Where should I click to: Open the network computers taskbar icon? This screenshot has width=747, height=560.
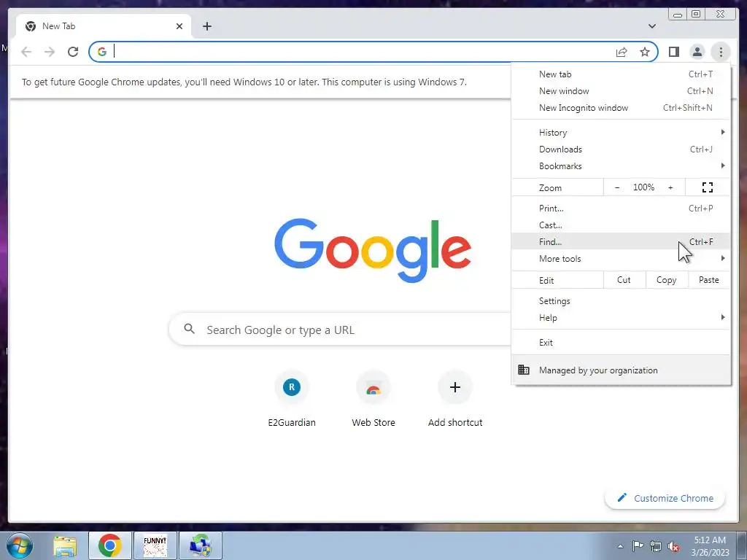(201, 545)
